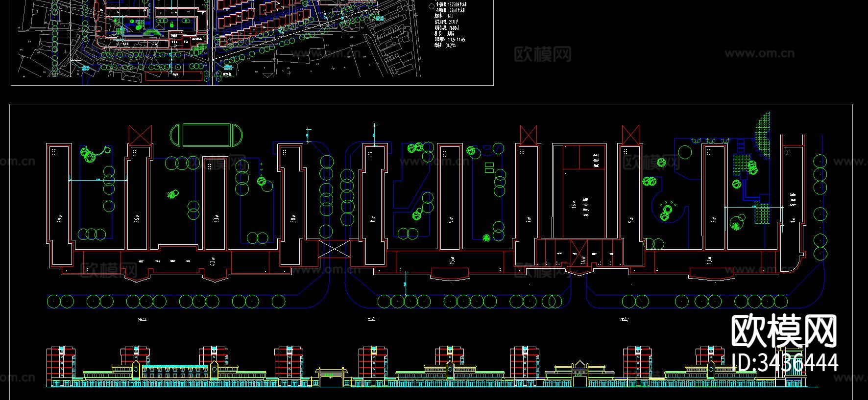
Task: Click the building label "7#"
Action: tap(528, 219)
